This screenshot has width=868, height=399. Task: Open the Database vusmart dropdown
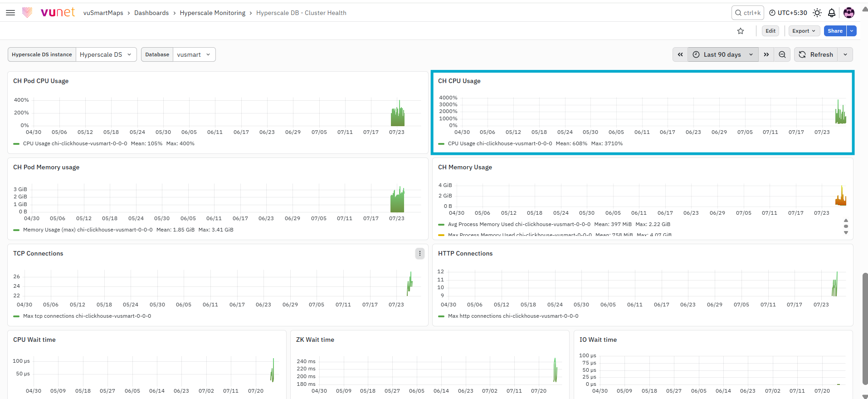pyautogui.click(x=194, y=54)
